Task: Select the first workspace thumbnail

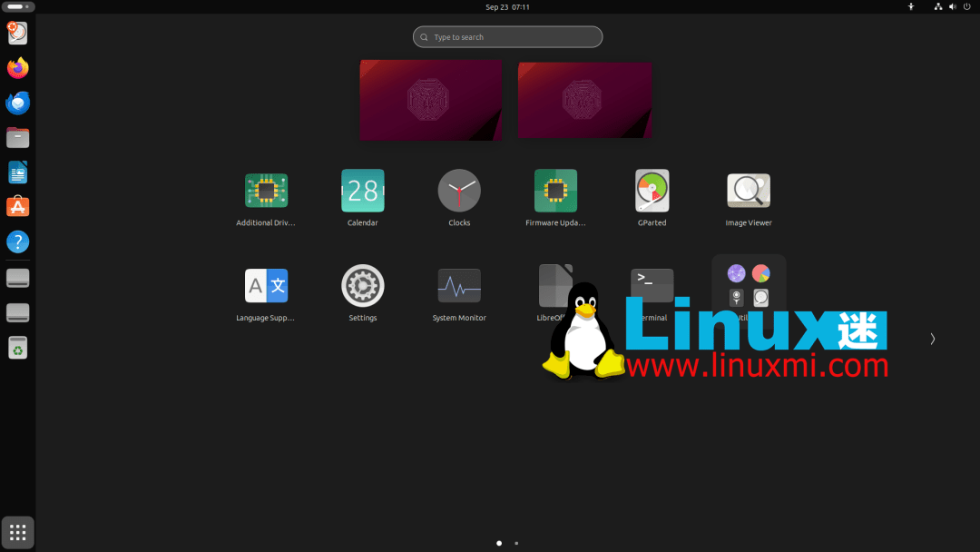Action: [x=431, y=100]
